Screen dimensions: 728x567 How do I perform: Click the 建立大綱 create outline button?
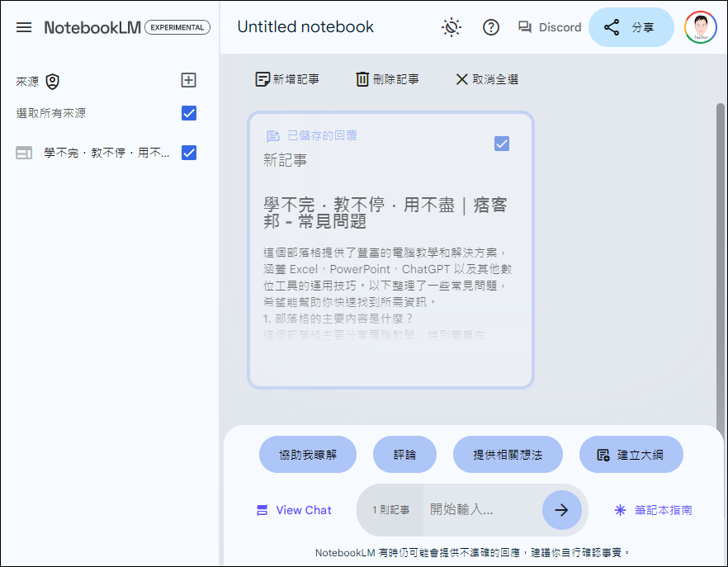631,455
